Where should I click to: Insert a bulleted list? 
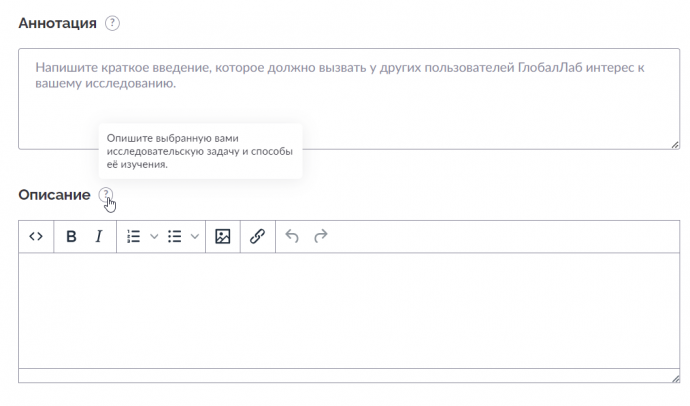[x=175, y=237]
